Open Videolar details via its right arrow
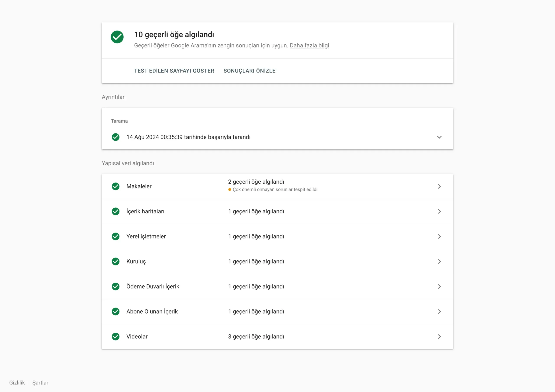The width and height of the screenshot is (555, 392). [439, 336]
